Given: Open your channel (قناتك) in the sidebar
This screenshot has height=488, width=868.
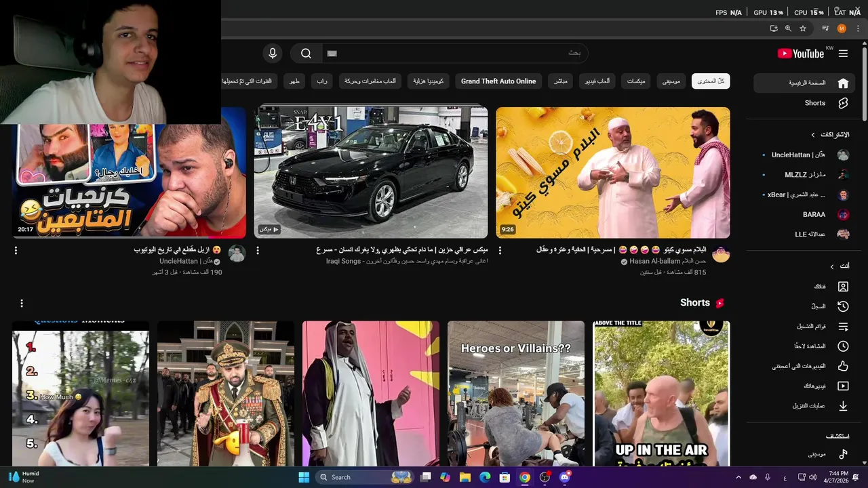Looking at the screenshot, I should pos(804,287).
